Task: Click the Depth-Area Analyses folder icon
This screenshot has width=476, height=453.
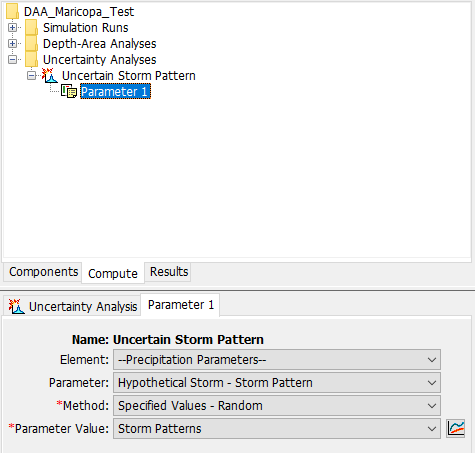Action: click(x=32, y=43)
